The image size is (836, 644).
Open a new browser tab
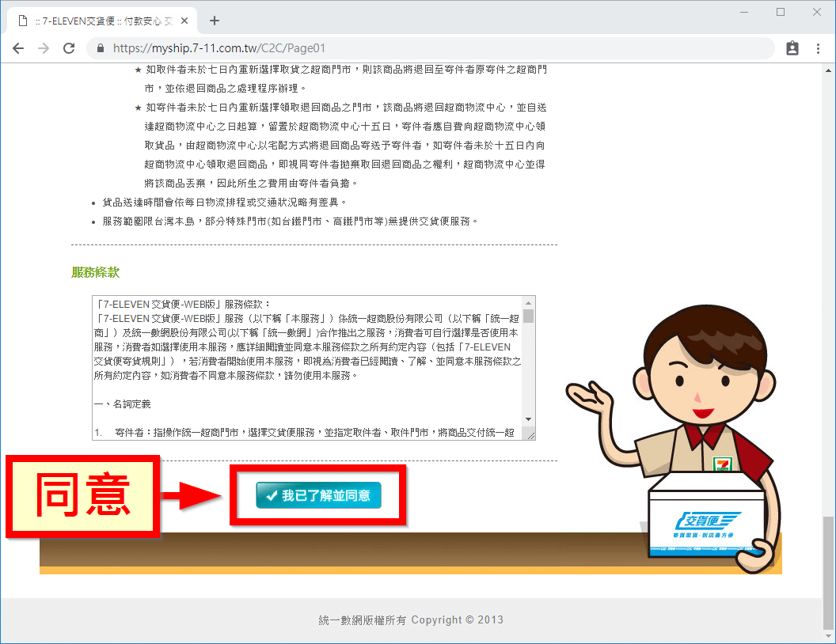pyautogui.click(x=214, y=21)
